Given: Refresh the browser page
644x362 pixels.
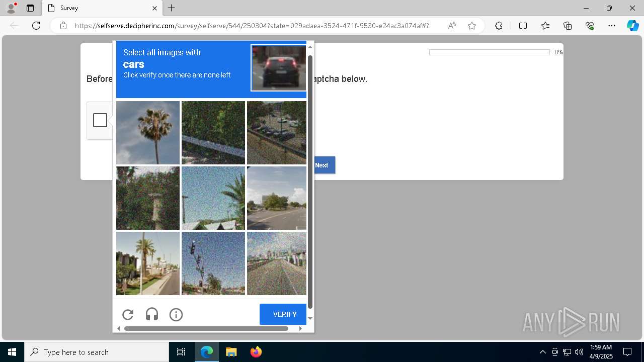Looking at the screenshot, I should point(36,26).
